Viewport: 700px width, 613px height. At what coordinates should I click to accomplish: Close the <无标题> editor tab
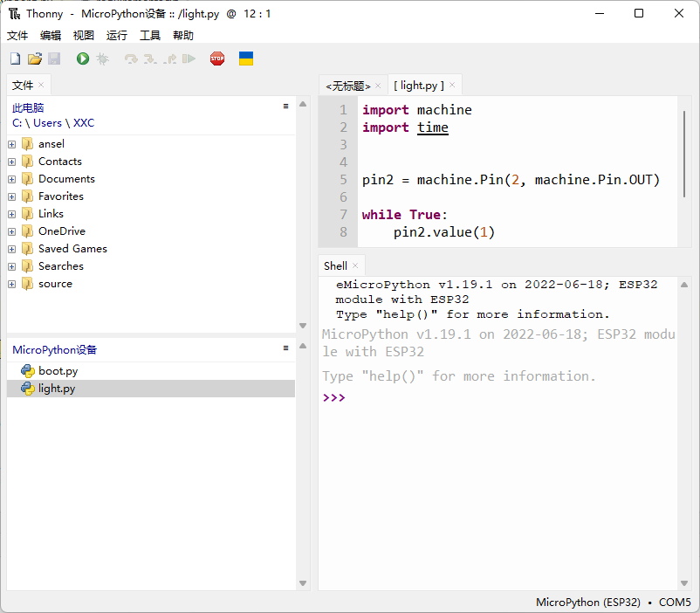coord(378,86)
